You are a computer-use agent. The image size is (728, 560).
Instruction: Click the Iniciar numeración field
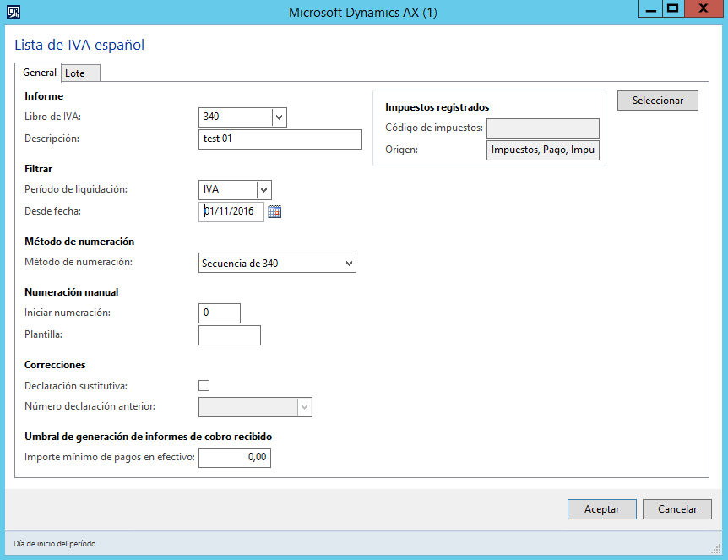pos(219,313)
